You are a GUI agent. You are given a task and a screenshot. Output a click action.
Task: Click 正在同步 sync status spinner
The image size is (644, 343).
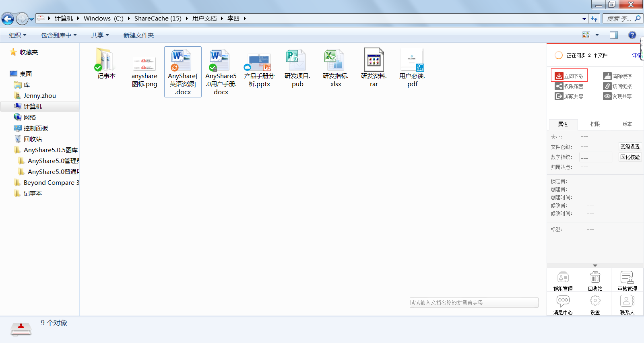coord(559,55)
